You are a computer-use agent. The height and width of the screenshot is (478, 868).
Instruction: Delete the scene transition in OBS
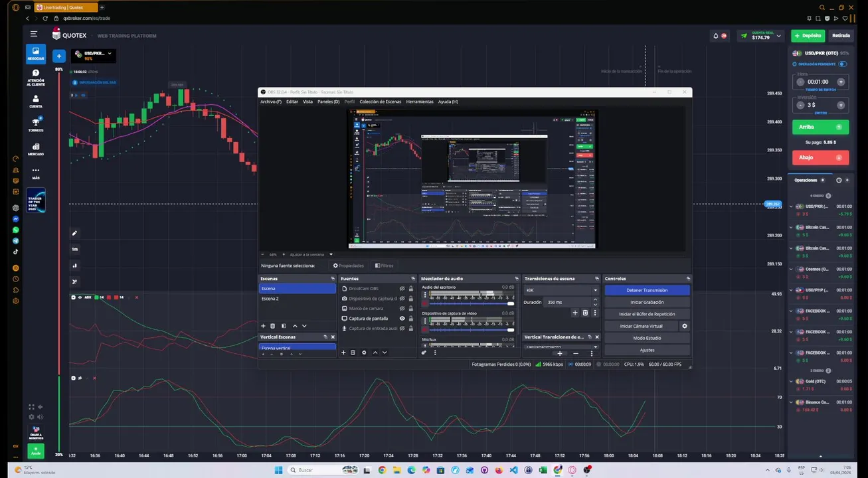pos(585,313)
